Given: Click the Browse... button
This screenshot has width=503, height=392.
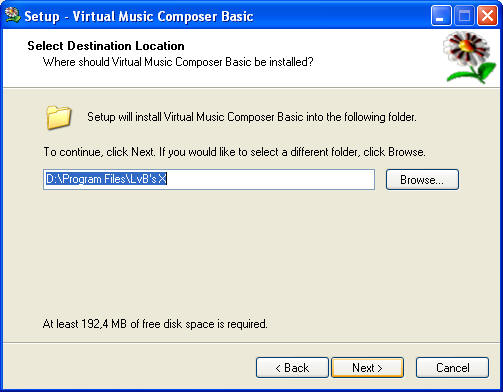Looking at the screenshot, I should click(422, 180).
